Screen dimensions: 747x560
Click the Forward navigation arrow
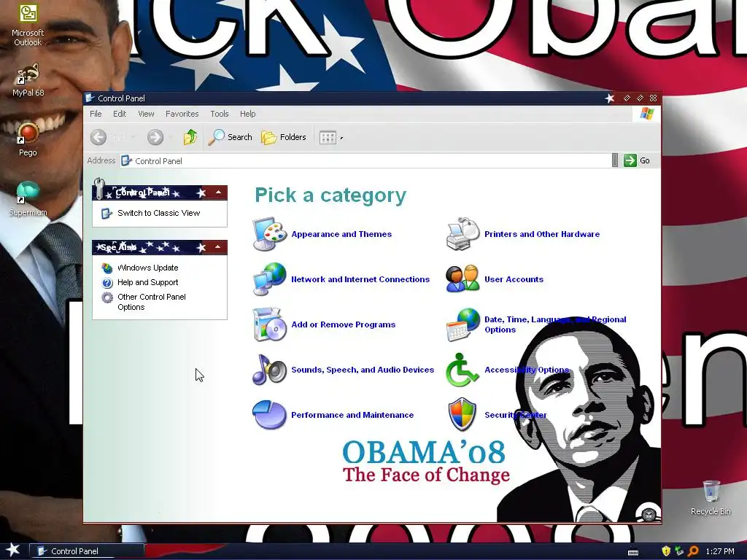coord(155,137)
